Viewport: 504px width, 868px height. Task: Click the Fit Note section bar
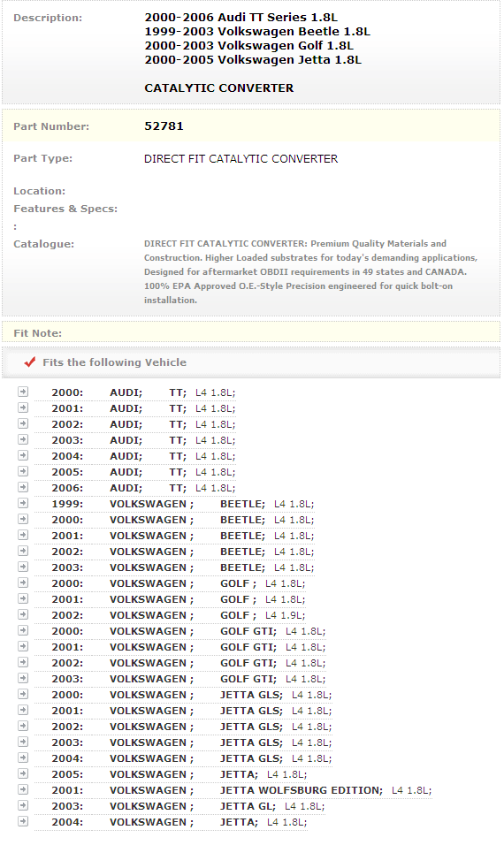(x=251, y=332)
